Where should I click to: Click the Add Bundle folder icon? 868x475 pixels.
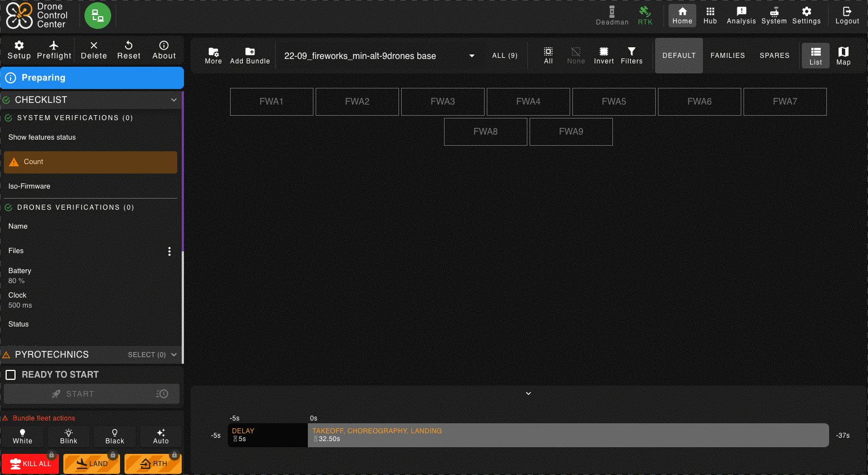(250, 51)
